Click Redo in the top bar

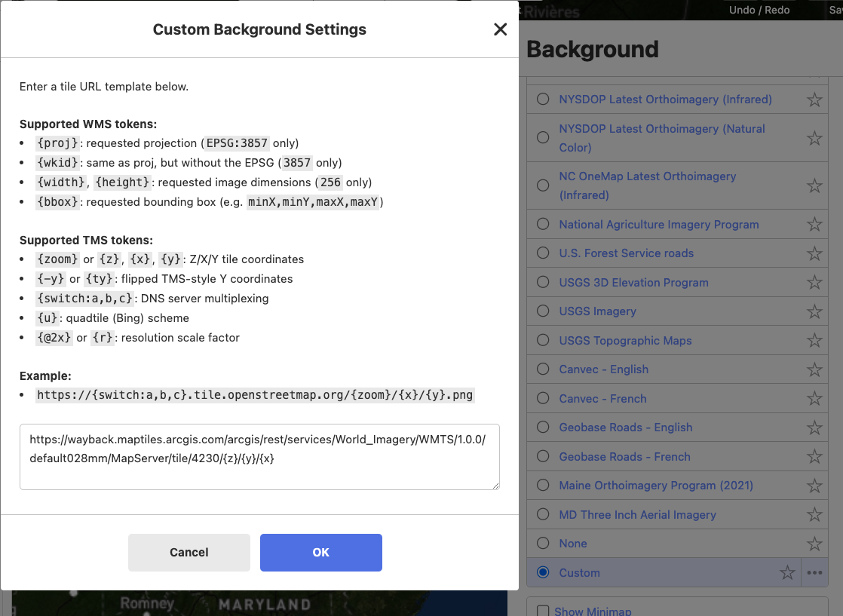777,10
